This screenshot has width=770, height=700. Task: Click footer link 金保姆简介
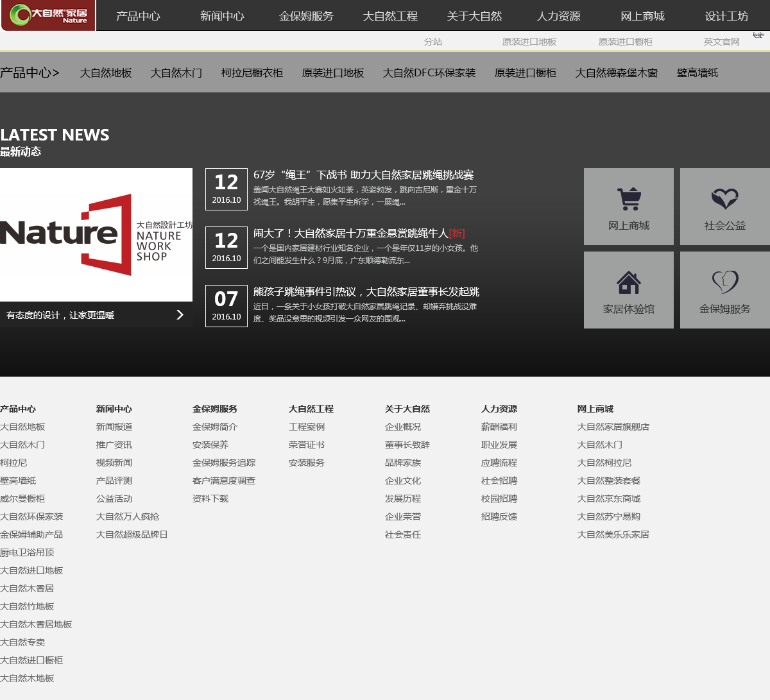[x=215, y=427]
